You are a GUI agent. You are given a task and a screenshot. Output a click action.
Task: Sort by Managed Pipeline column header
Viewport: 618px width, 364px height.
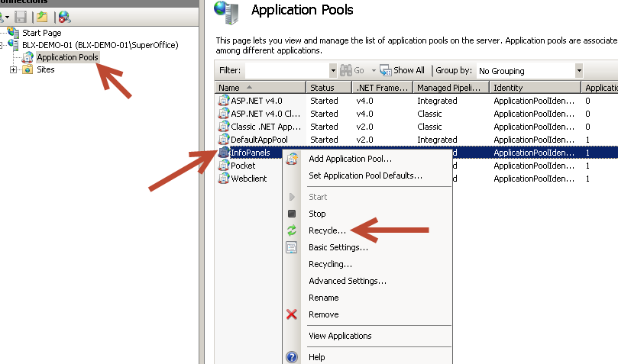click(451, 87)
